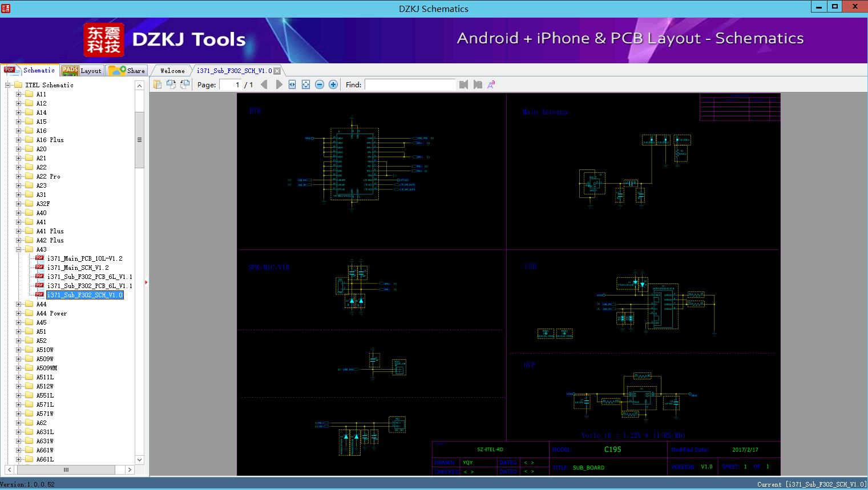Select the A42 Plus folder label
The image size is (868, 490).
[x=50, y=240]
